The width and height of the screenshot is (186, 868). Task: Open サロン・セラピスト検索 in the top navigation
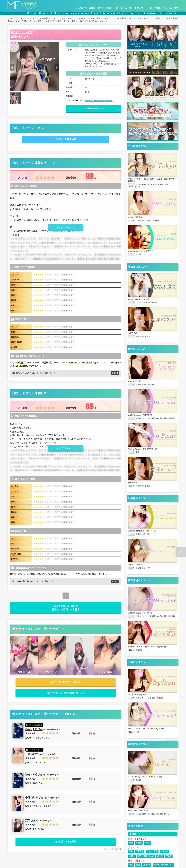click(x=166, y=8)
